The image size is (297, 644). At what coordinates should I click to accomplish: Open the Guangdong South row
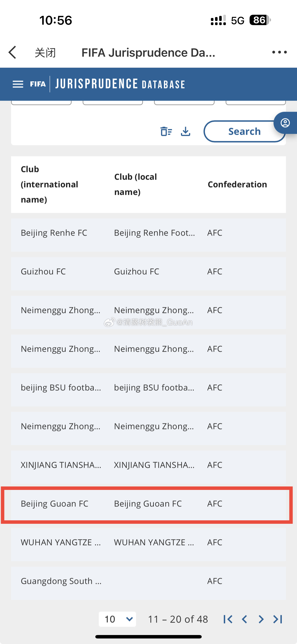pos(148,581)
